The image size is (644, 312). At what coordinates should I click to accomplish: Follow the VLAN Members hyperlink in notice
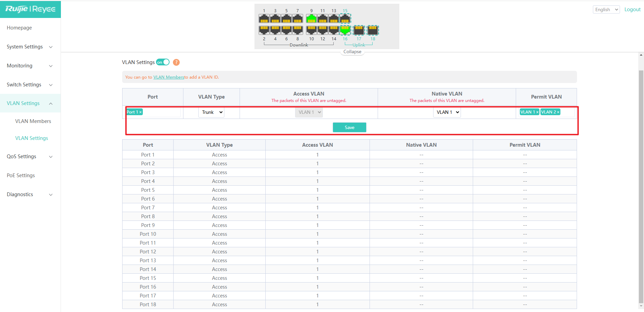pos(169,77)
